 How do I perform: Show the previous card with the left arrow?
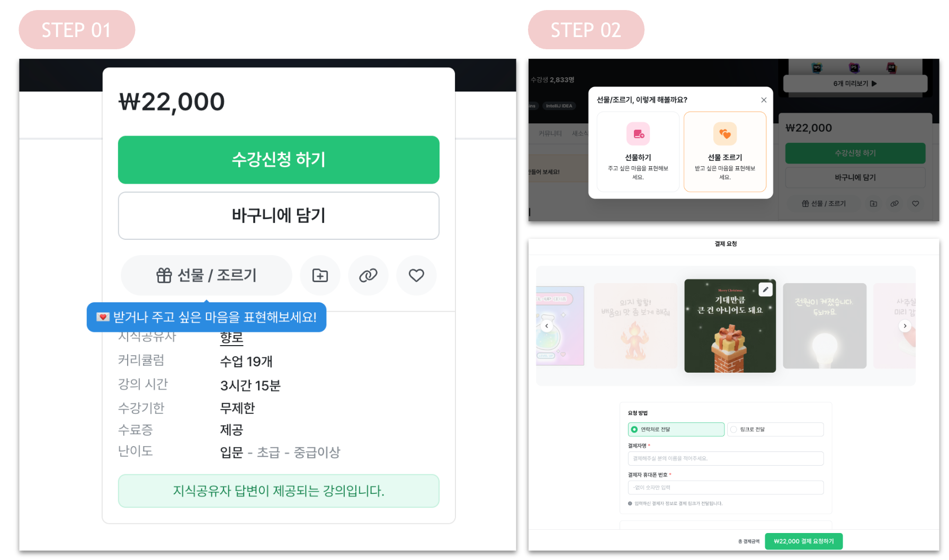click(x=547, y=326)
